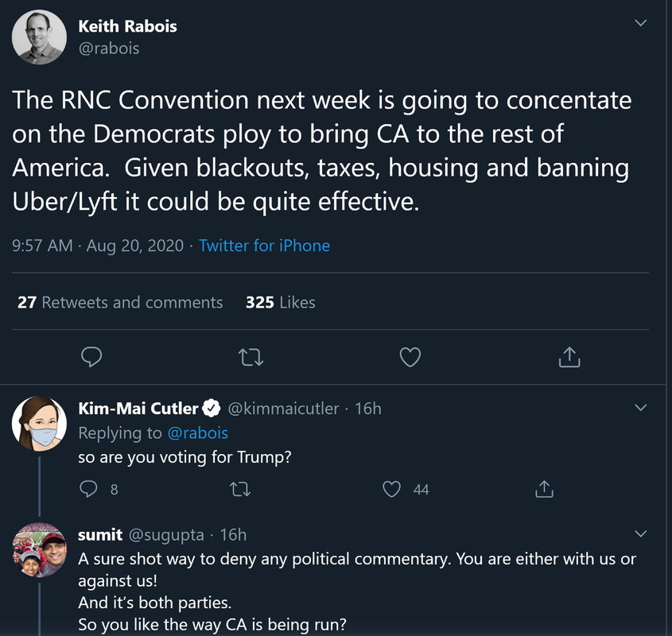Like the main RNC Convention tweet
This screenshot has width=672, height=636.
point(410,357)
